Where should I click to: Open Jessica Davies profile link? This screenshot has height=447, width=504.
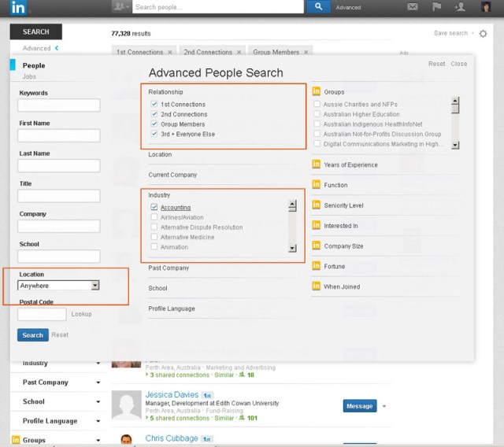172,394
